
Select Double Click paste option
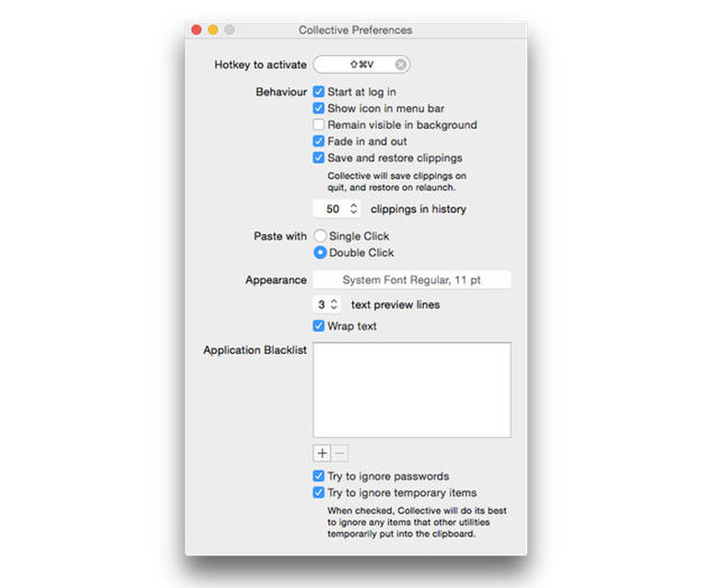pos(320,253)
